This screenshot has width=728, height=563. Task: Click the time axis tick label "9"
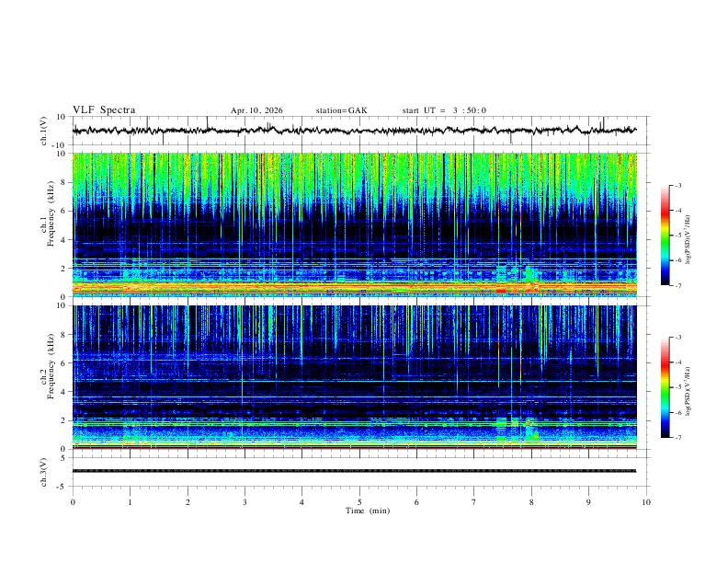(x=588, y=502)
